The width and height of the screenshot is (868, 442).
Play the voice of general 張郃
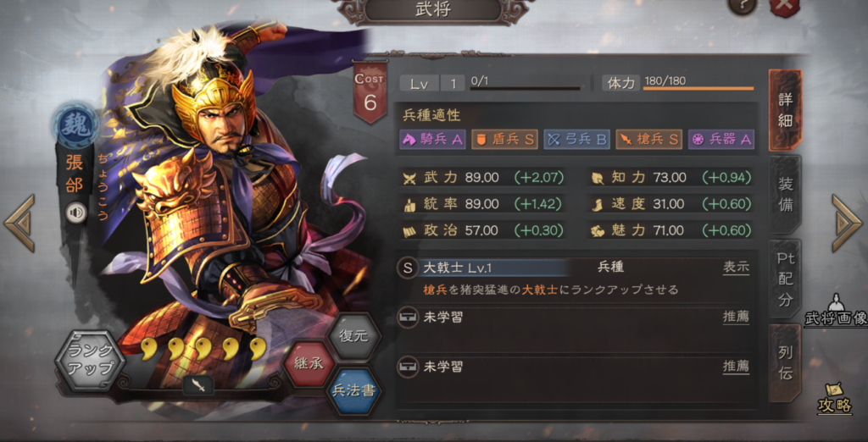pyautogui.click(x=75, y=213)
